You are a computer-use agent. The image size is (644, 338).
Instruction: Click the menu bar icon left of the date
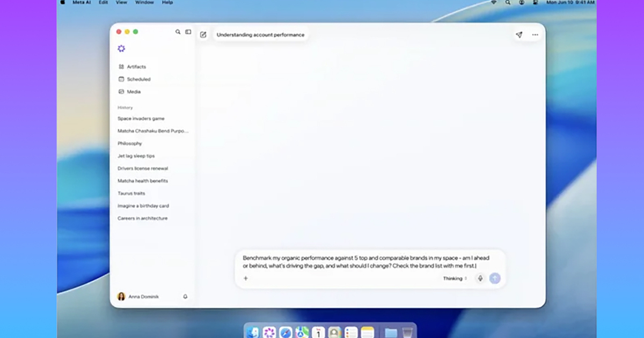(535, 3)
